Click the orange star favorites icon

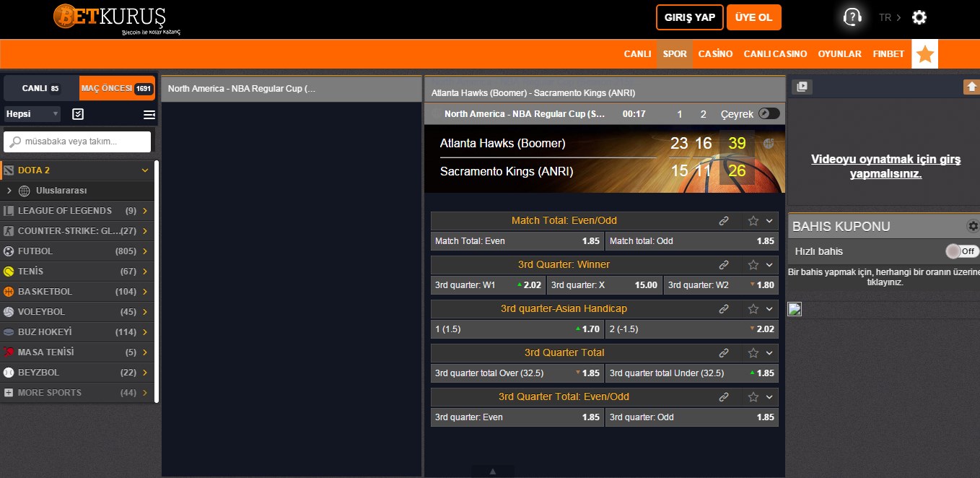pos(924,54)
